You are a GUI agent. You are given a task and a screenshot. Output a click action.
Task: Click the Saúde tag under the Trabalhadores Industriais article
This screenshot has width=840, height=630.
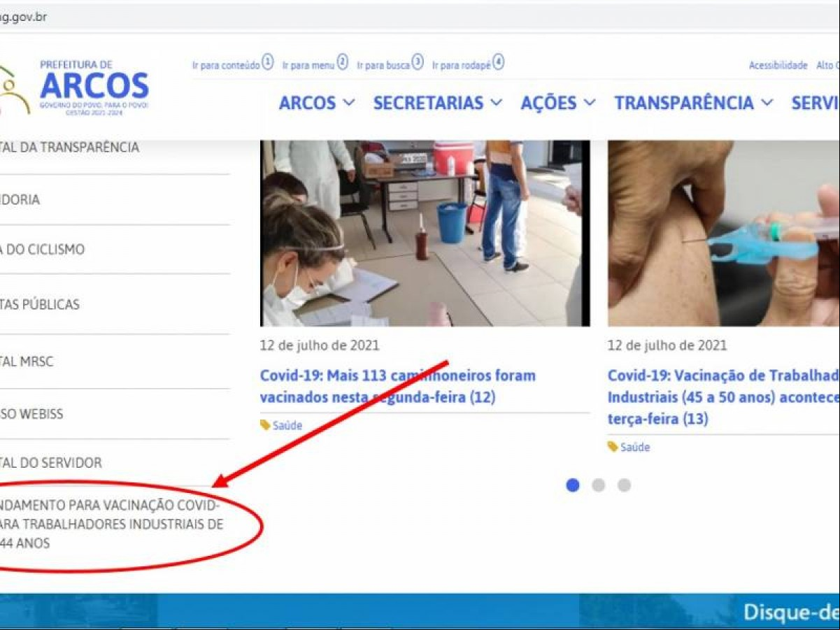(629, 447)
